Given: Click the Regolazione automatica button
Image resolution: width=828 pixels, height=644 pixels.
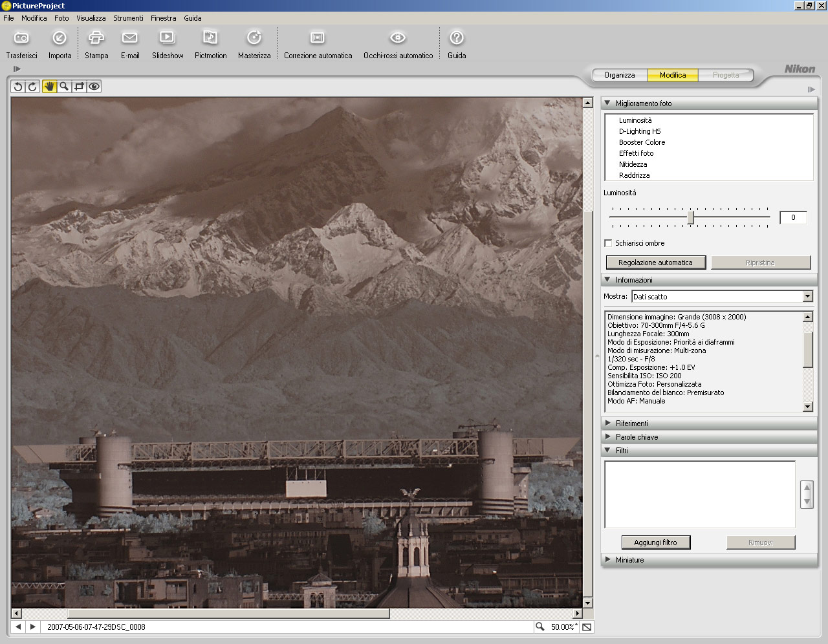Looking at the screenshot, I should coord(655,263).
